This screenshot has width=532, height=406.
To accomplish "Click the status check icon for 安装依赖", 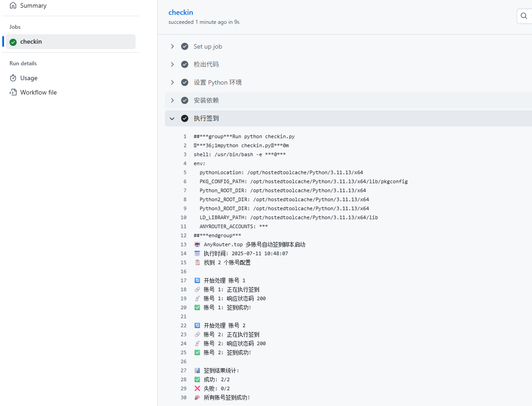I will (x=185, y=100).
